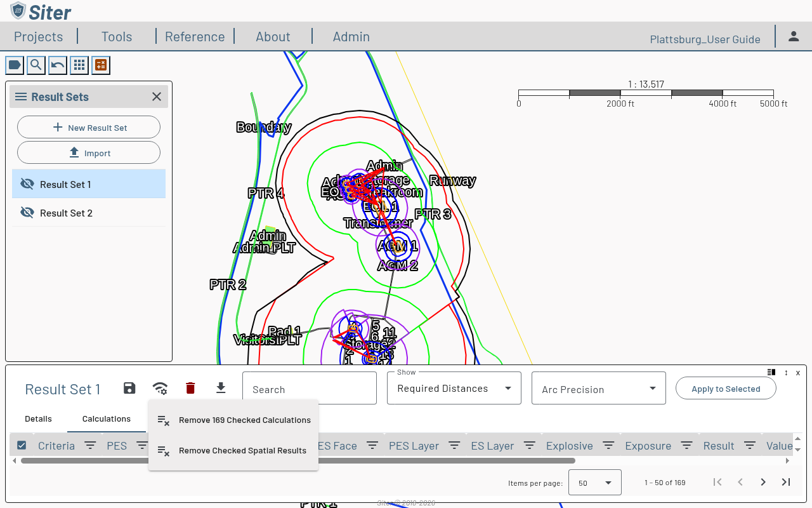Click Apply to Selected button
Viewport: 812px width, 508px height.
[726, 389]
